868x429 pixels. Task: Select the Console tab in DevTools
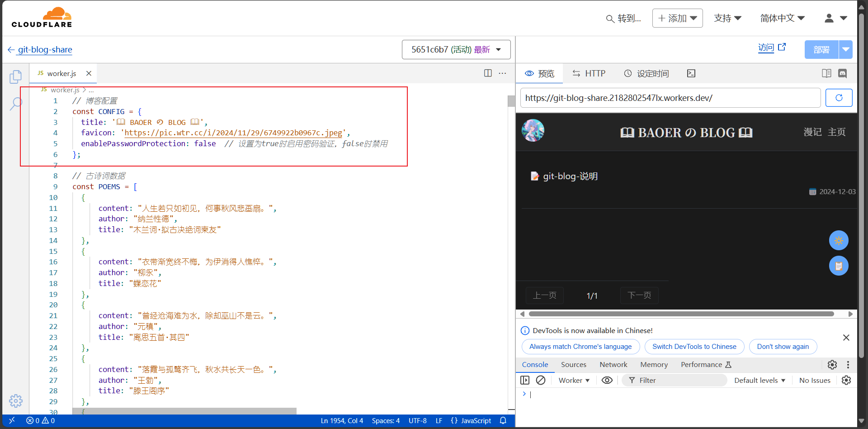535,365
